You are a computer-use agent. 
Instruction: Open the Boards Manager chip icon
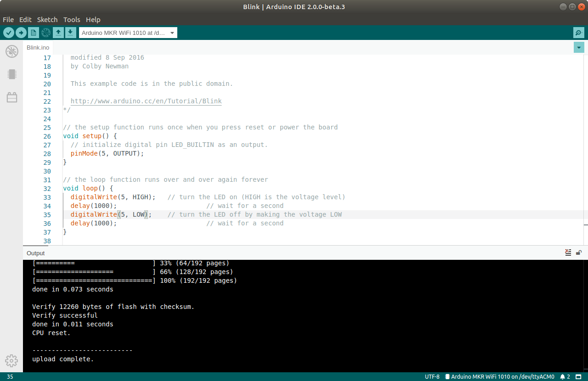(x=11, y=74)
